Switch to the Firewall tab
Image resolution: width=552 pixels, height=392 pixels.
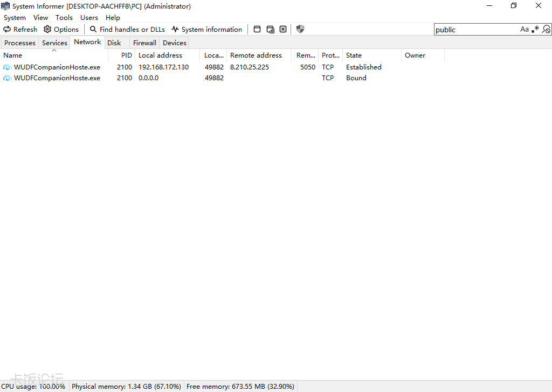(x=144, y=43)
